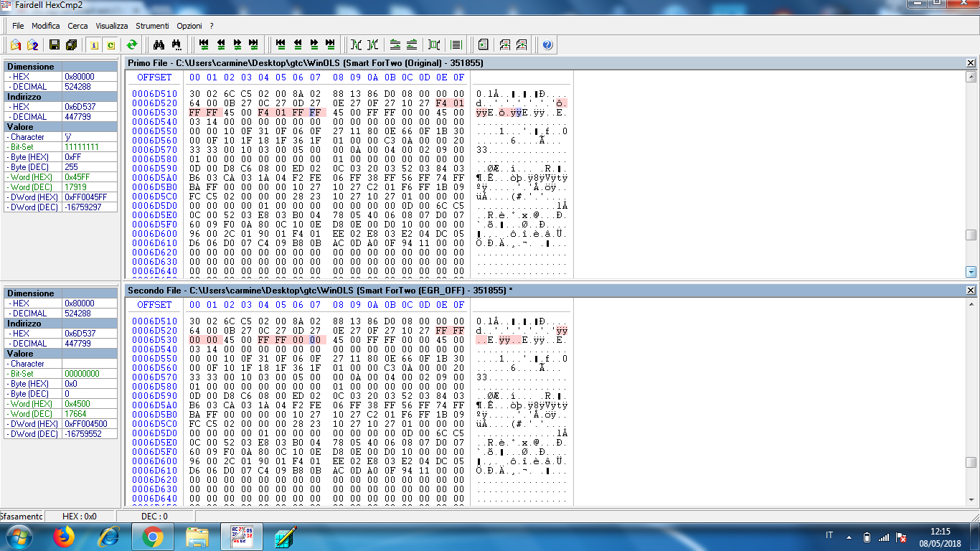Click the IT language indicator in tray
The width and height of the screenshot is (980, 551).
[829, 536]
